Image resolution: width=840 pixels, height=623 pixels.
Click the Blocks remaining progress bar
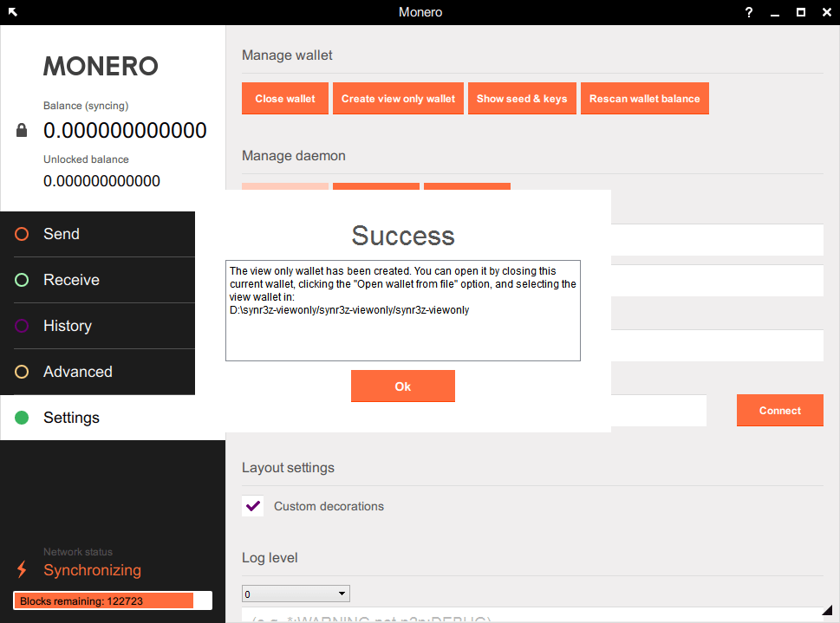coord(113,600)
